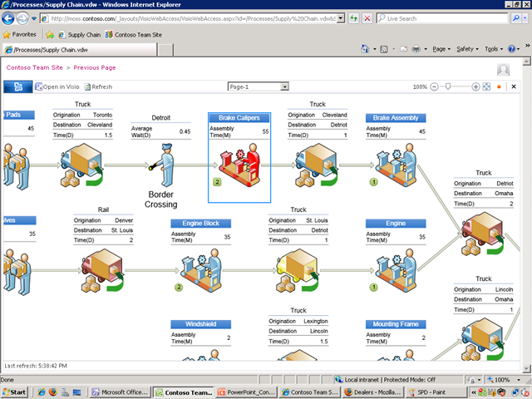The image size is (532, 399).
Task: Click the page vertical scrollbar down arrow
Action: pos(526,368)
